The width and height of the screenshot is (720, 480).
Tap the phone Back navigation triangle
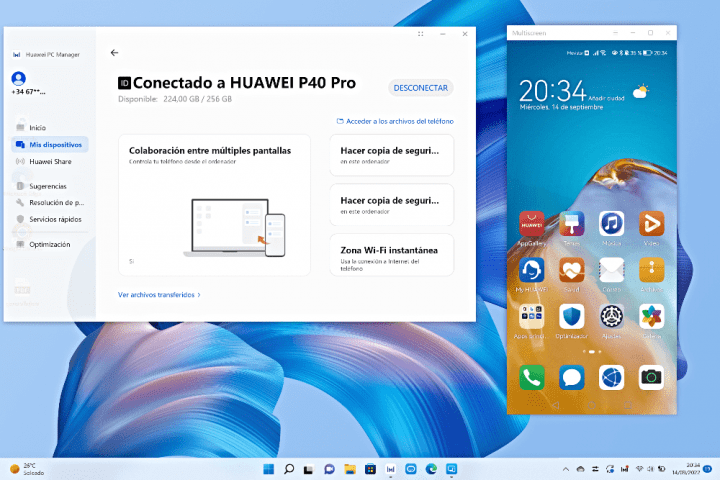point(556,406)
